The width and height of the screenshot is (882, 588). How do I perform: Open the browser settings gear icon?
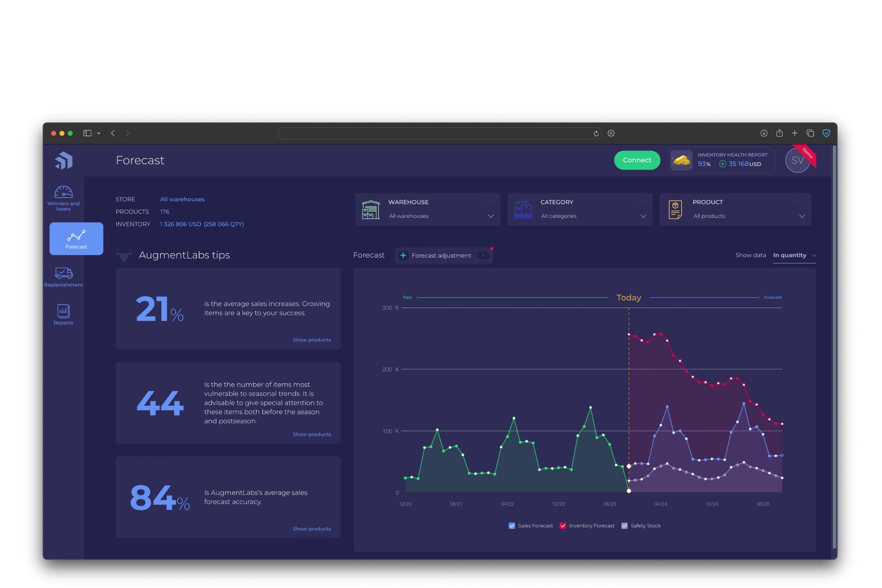pyautogui.click(x=611, y=133)
